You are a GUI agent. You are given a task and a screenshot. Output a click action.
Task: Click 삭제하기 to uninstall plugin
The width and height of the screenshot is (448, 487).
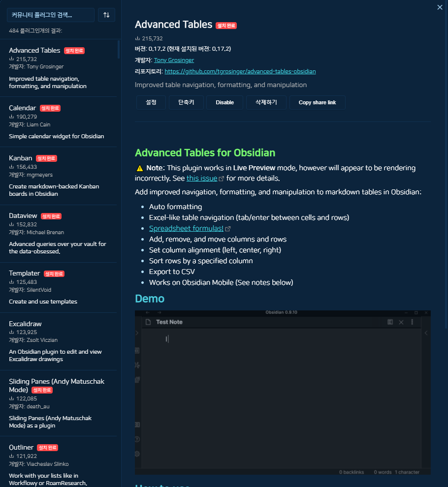coord(266,102)
